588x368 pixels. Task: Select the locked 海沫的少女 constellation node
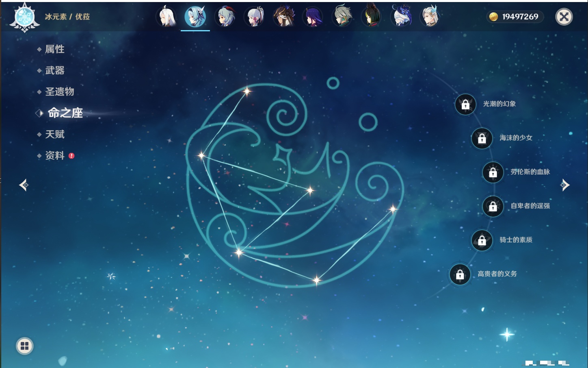(482, 138)
